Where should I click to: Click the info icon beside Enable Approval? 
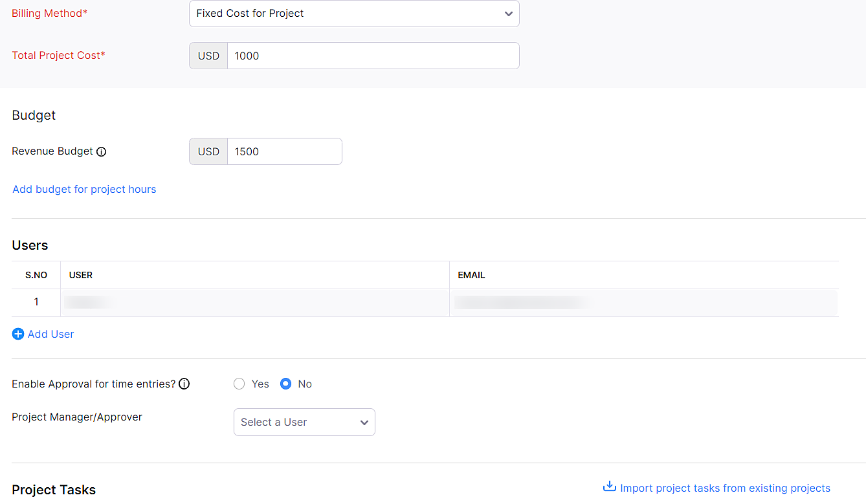[184, 384]
